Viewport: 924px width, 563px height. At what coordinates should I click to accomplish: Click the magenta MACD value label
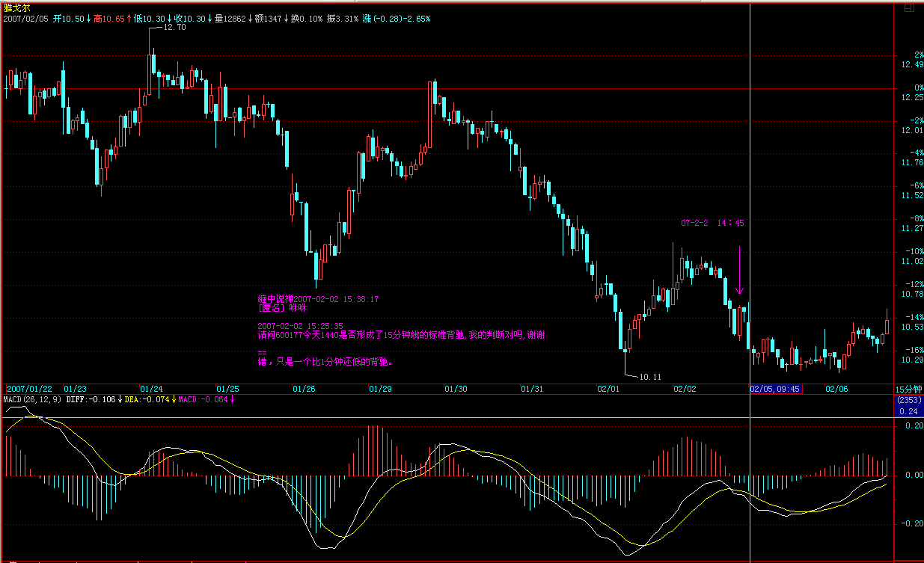[x=206, y=399]
